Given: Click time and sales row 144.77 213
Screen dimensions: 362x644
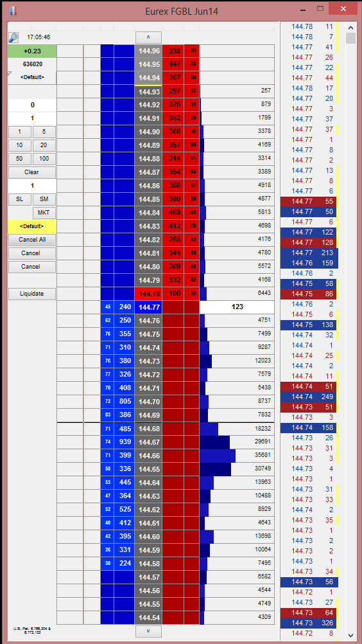Looking at the screenshot, I should (x=308, y=253).
